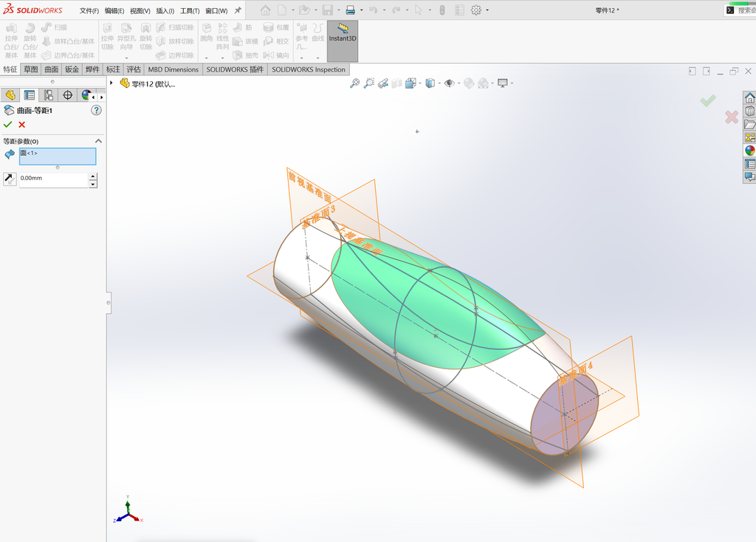Increase offset distance with up arrow

coord(93,177)
